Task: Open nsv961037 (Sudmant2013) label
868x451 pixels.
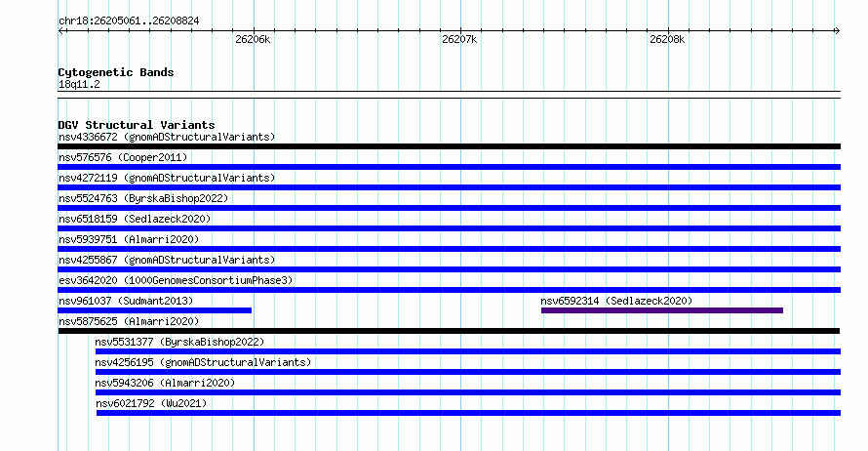Action: [x=126, y=301]
